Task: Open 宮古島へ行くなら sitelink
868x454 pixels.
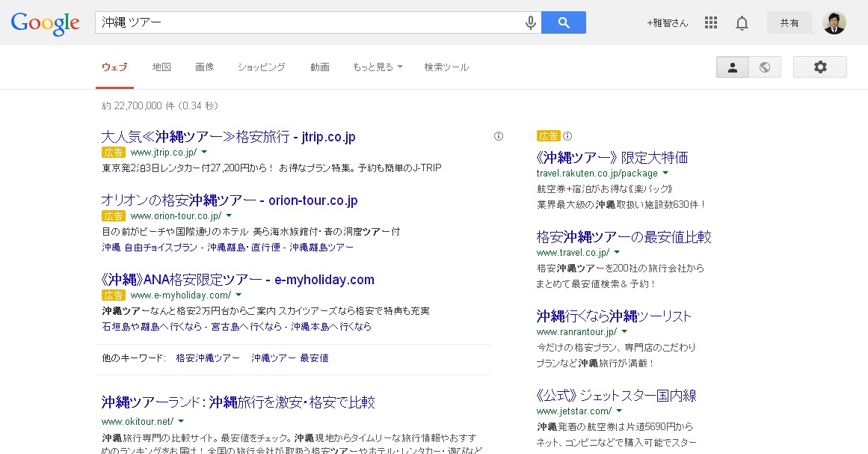Action: (246, 327)
